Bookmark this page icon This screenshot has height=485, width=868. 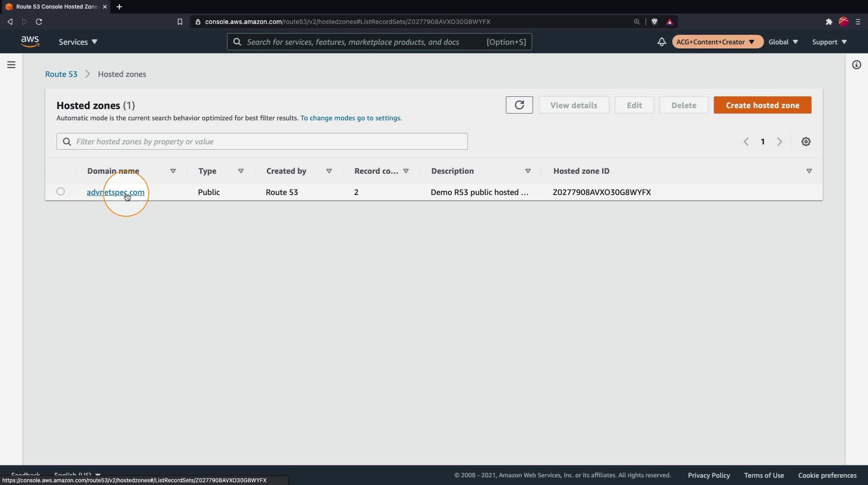179,22
